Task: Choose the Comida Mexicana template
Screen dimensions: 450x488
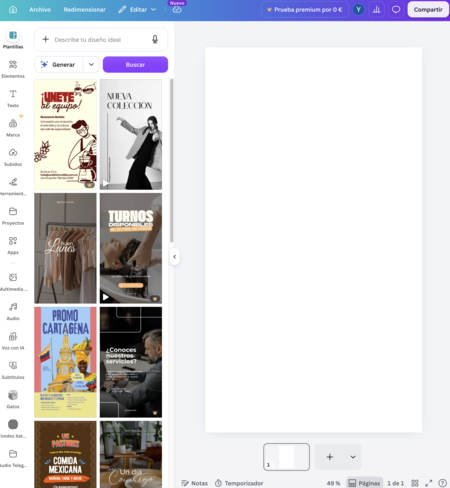Action: (65, 454)
